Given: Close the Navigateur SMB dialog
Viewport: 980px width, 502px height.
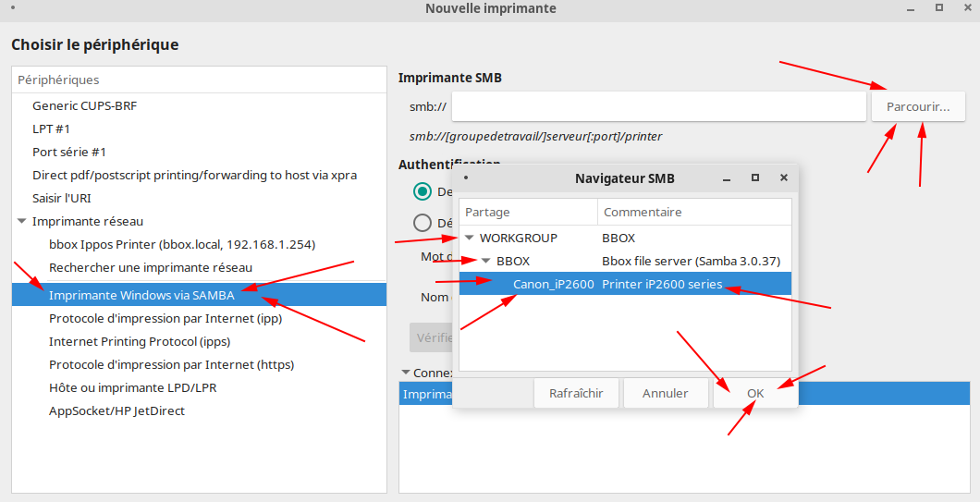Looking at the screenshot, I should pos(784,178).
